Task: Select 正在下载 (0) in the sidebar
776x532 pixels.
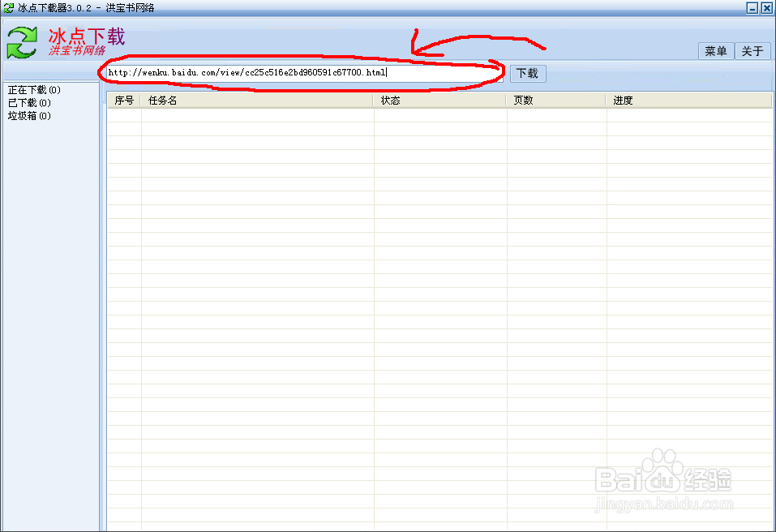Action: coord(34,90)
